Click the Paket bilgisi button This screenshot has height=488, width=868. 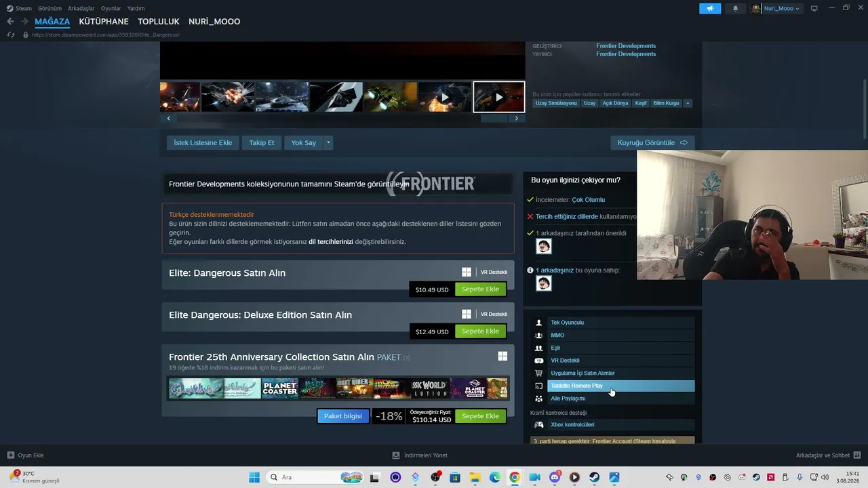click(343, 416)
